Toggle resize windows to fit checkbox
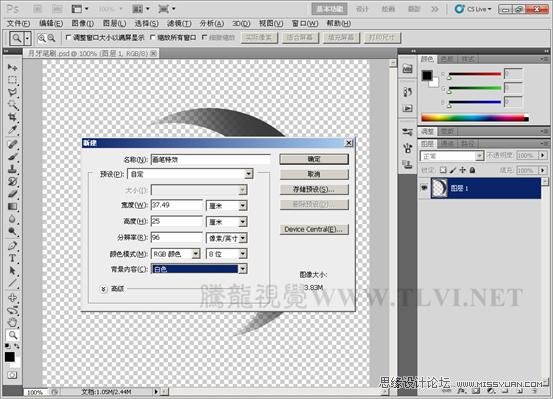Image resolution: width=553 pixels, height=399 pixels. (68, 37)
